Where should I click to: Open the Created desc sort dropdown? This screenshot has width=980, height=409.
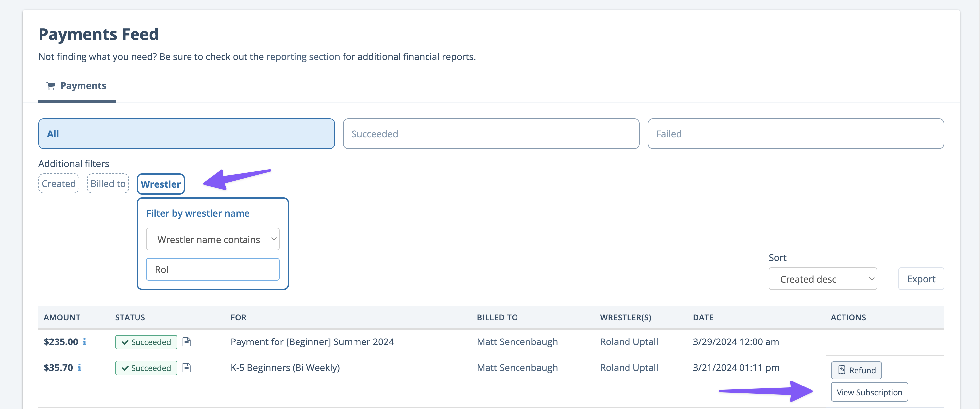click(x=823, y=279)
